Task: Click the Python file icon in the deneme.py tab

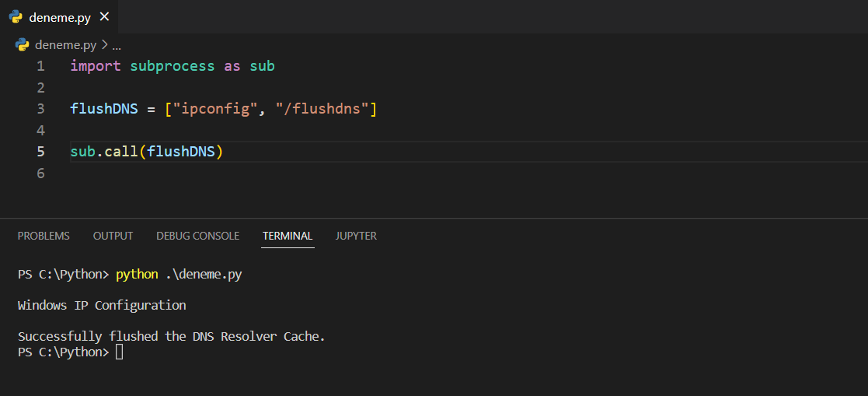Action: pyautogui.click(x=16, y=16)
